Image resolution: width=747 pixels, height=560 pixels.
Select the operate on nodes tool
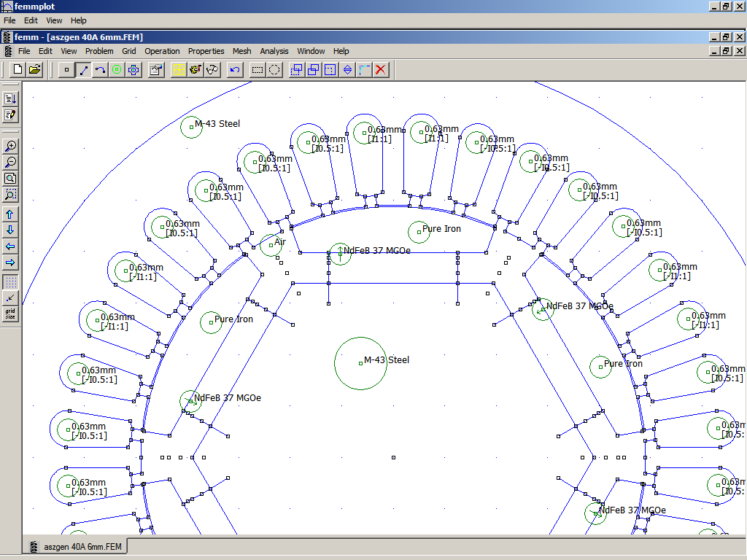click(x=66, y=70)
